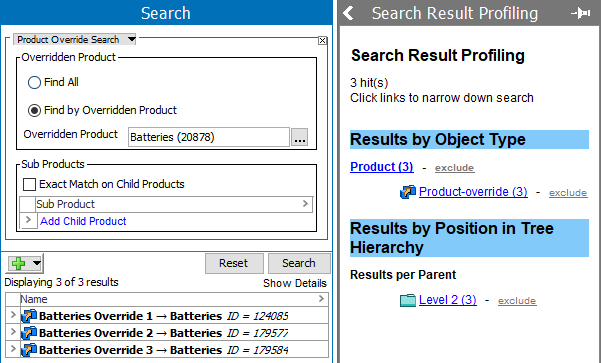
Task: Click the Search button
Action: [299, 263]
